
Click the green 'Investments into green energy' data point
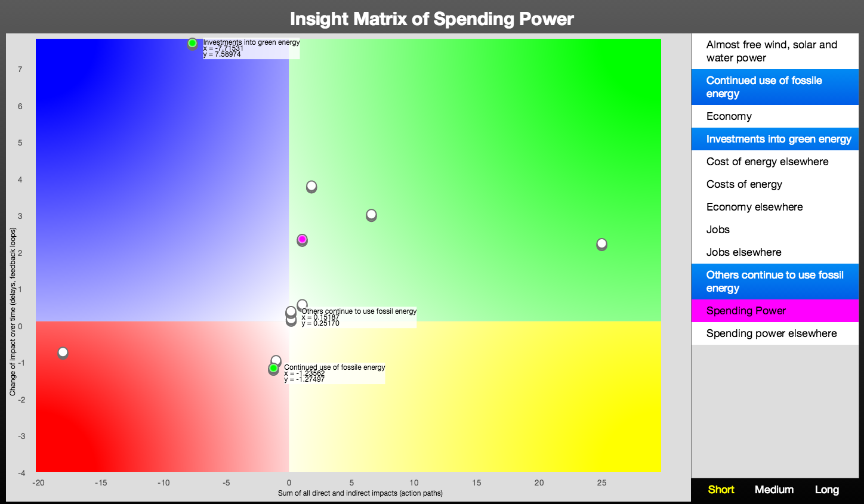click(192, 43)
